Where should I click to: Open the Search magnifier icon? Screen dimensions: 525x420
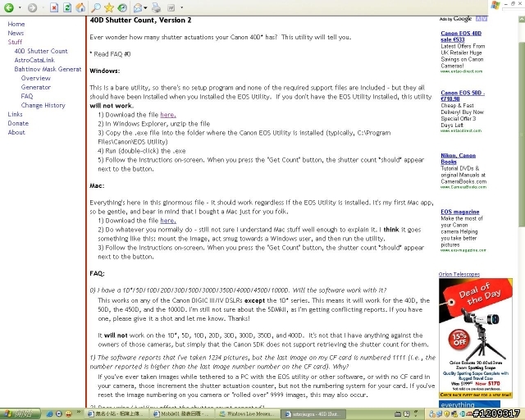[x=96, y=7]
